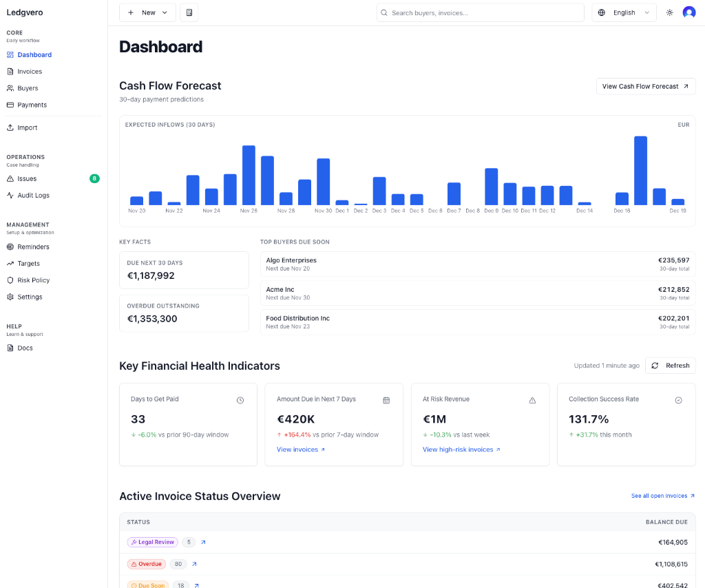Image resolution: width=705 pixels, height=588 pixels.
Task: Open the user avatar profile menu
Action: click(x=689, y=12)
